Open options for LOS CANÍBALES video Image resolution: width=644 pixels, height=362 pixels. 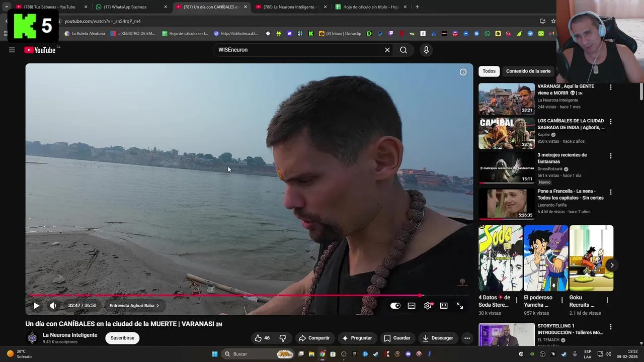tap(611, 122)
